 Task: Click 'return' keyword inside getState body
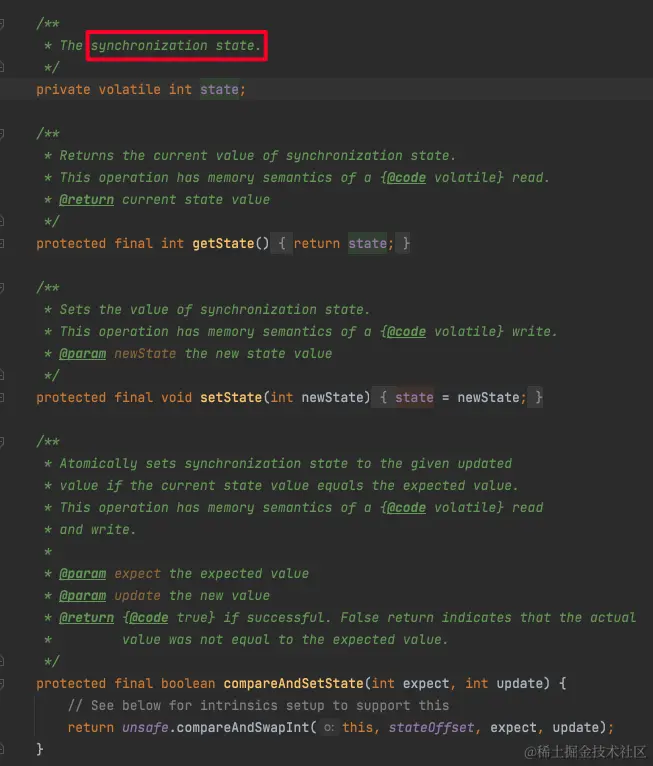tap(316, 243)
